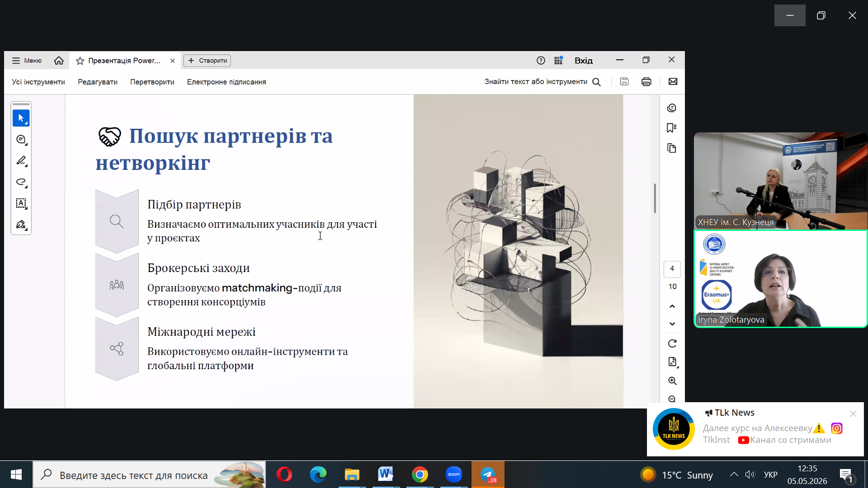868x488 pixels.
Task: Rotate page with the rotate icon
Action: click(x=672, y=343)
